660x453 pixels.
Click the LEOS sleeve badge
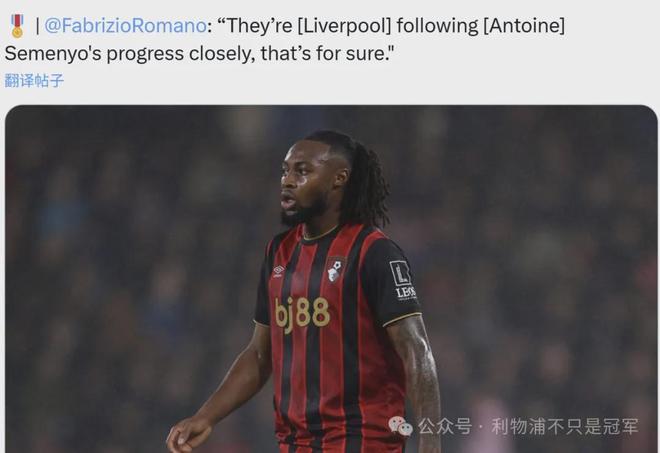click(403, 279)
